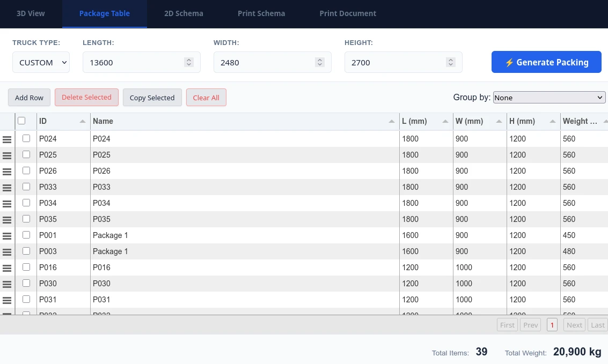The image size is (608, 364).
Task: Click the Add Row button
Action: [29, 98]
